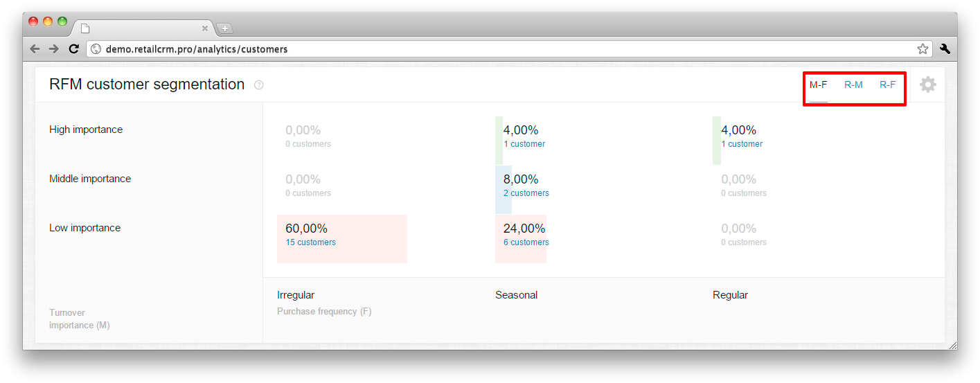Open the 2 customers link
Image resolution: width=980 pixels, height=383 pixels.
pos(526,193)
